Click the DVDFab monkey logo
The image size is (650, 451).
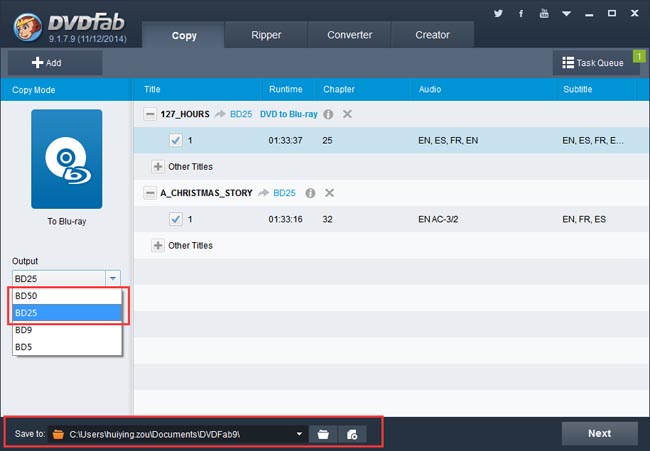coord(27,27)
